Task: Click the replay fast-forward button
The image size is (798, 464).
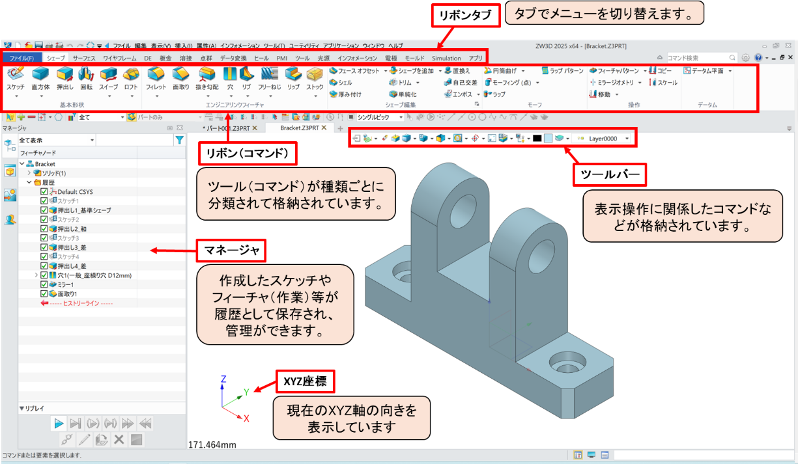Action: click(128, 423)
